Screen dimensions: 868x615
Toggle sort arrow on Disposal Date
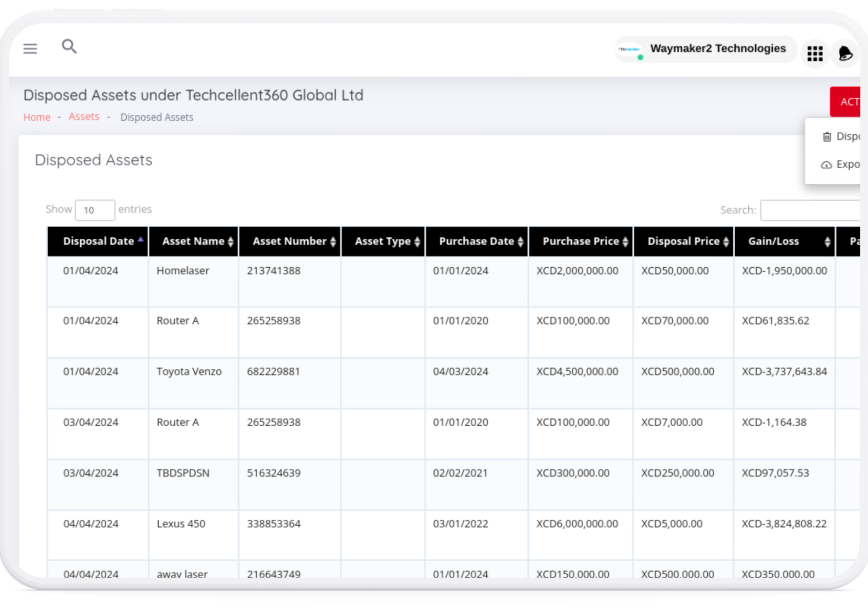[x=141, y=239]
